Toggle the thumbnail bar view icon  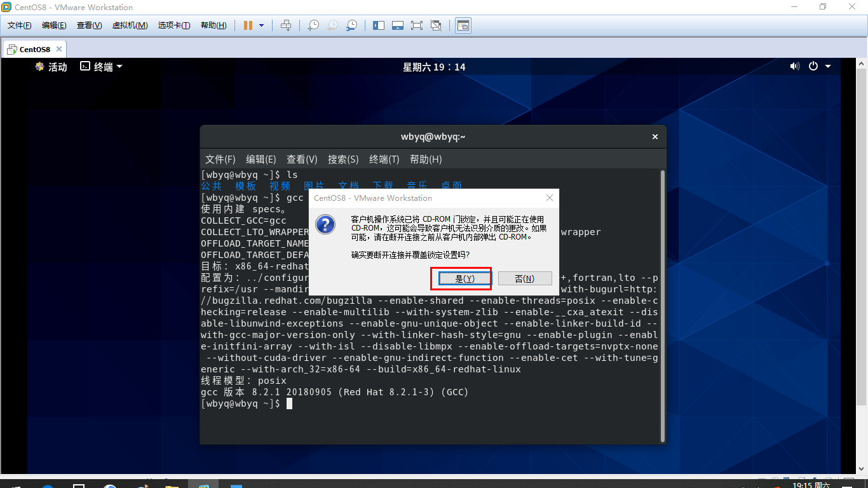click(398, 25)
